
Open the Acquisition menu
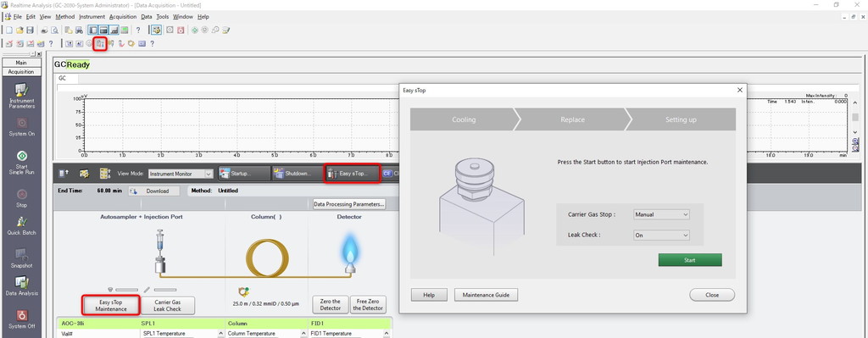pyautogui.click(x=123, y=17)
